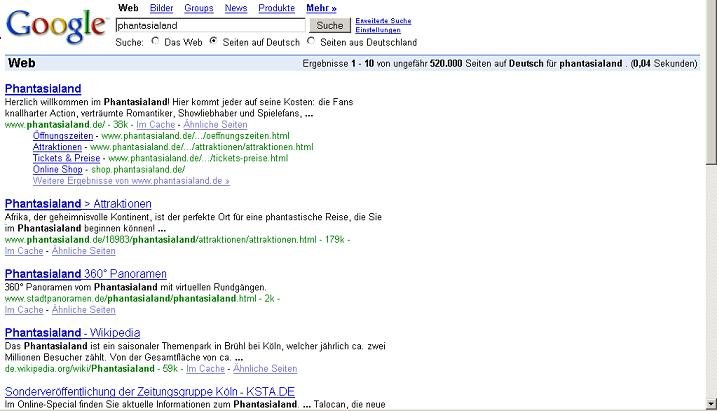
Task: Open 'Erweiterte Suche' link
Action: tap(383, 21)
